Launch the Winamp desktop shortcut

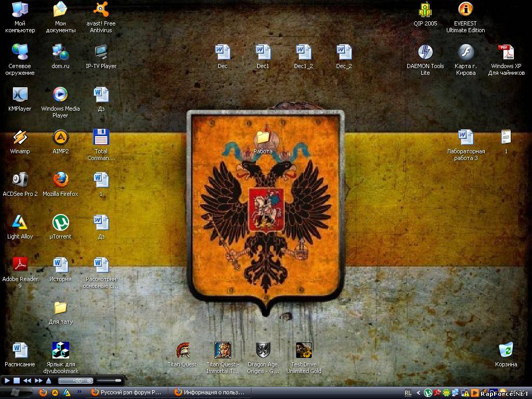tap(20, 142)
